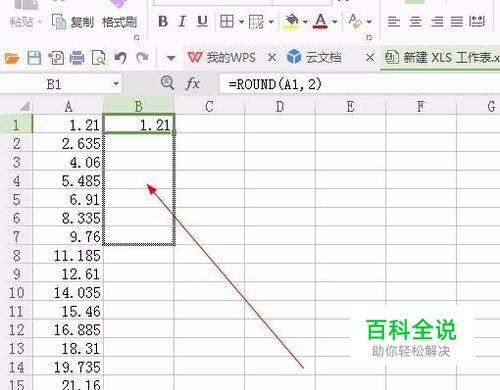This screenshot has width=500, height=390.
Task: Click cell A1 containing 1.21
Action: [68, 125]
